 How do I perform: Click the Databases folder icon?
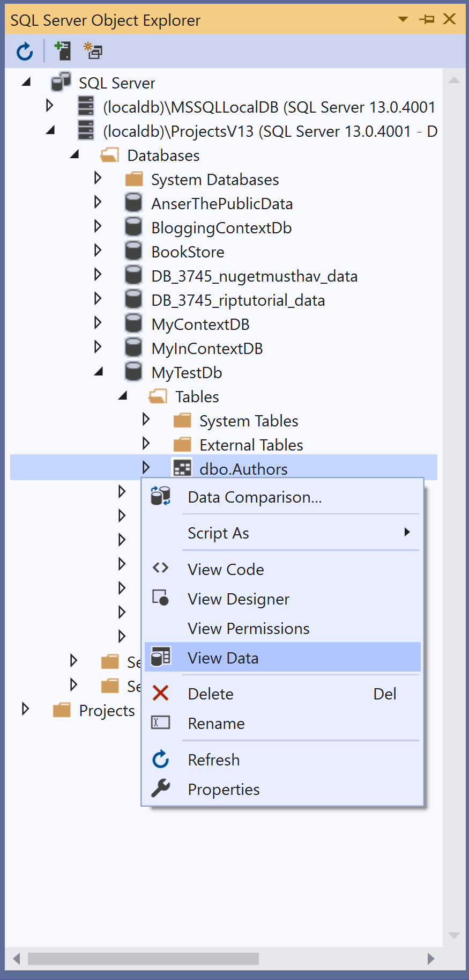[110, 155]
